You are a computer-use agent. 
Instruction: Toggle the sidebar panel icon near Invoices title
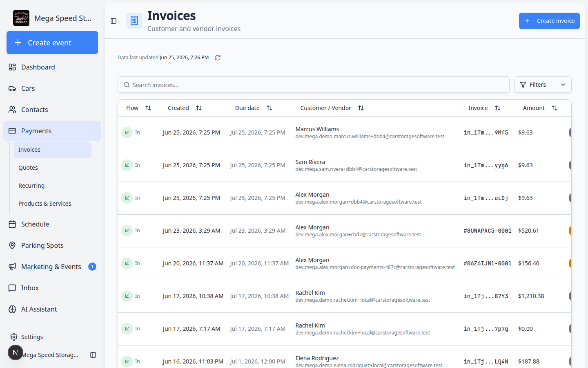coord(114,21)
